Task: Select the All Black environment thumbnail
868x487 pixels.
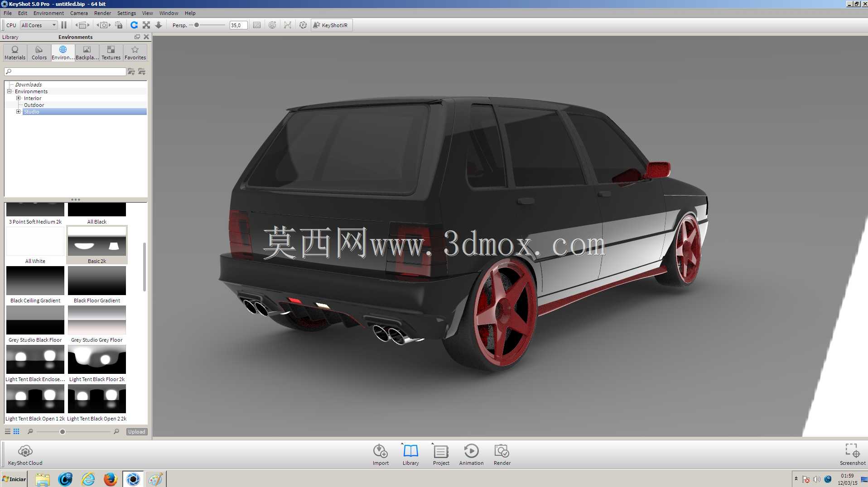Action: (97, 214)
